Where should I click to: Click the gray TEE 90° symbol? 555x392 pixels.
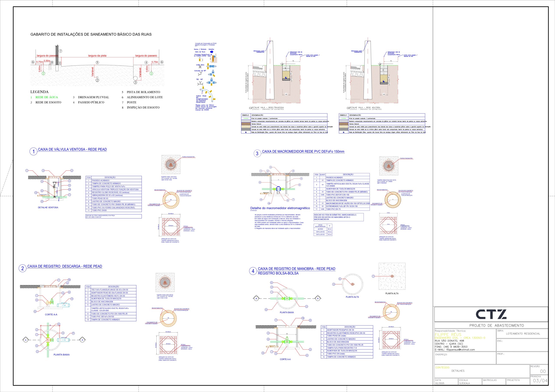pyautogui.click(x=200, y=84)
